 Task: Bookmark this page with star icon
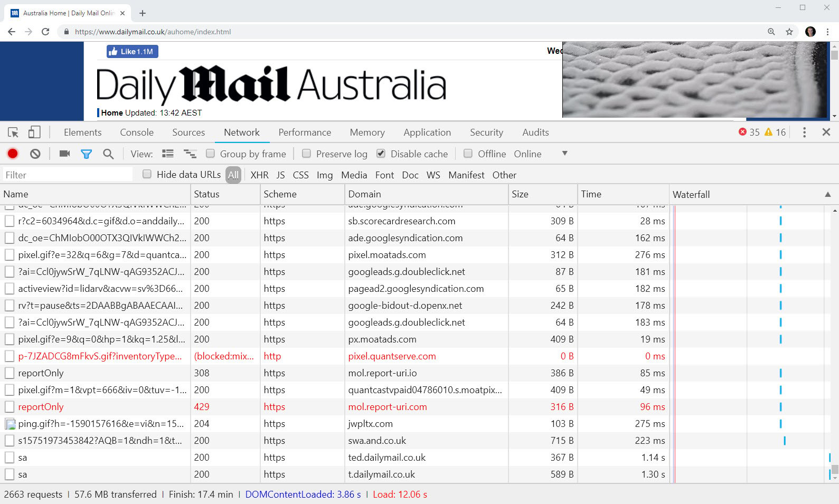coord(789,32)
